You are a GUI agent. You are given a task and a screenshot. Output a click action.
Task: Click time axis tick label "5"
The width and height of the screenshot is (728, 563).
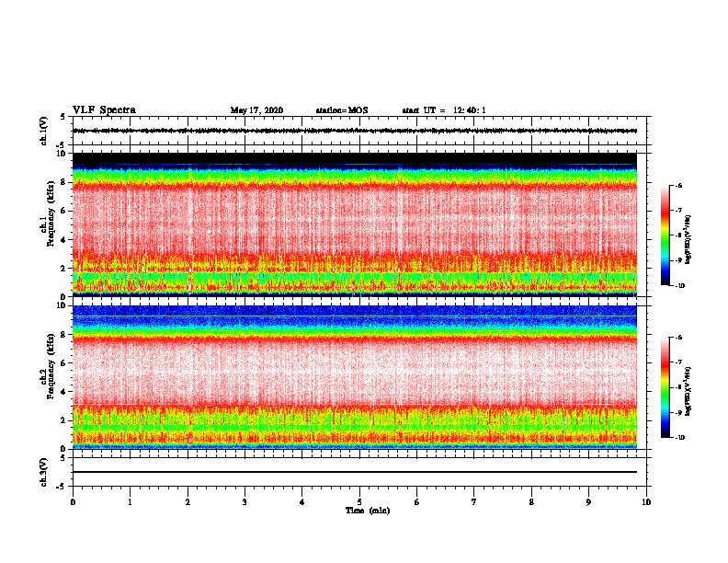pos(359,502)
